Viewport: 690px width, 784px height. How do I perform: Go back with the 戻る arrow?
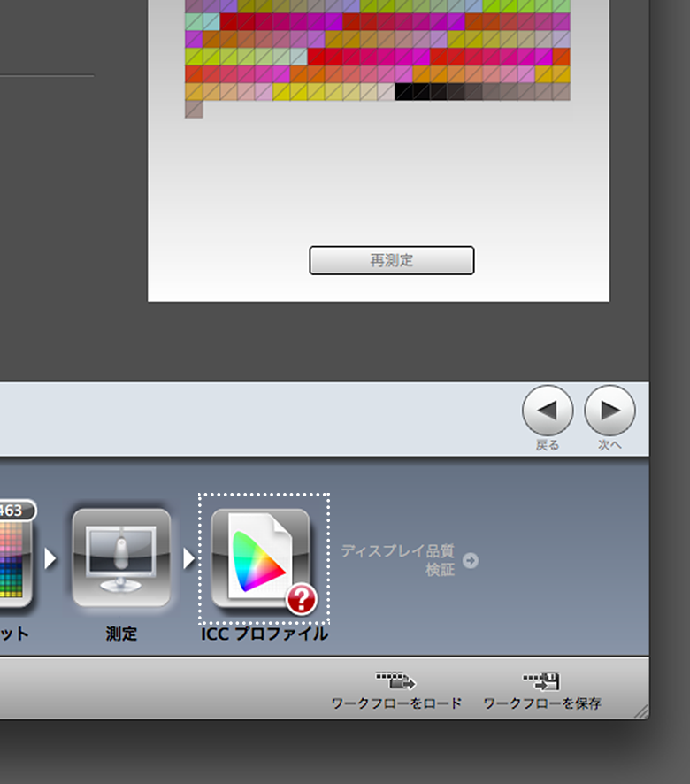click(548, 411)
